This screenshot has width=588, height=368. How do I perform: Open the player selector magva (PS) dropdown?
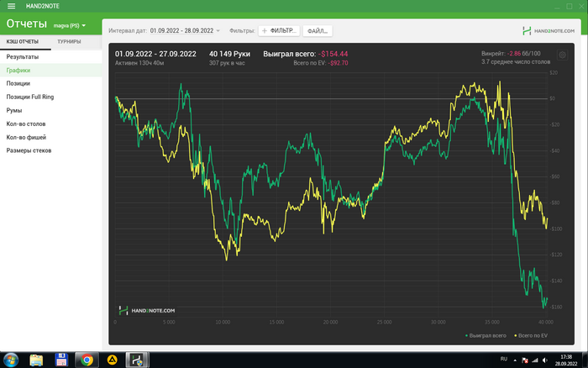coord(70,25)
